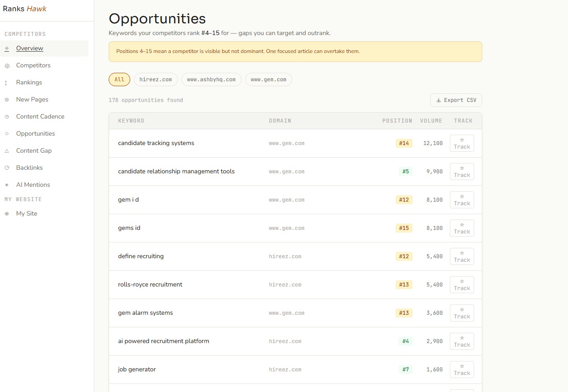The width and height of the screenshot is (568, 392).
Task: Navigate to New Pages
Action: [44, 100]
